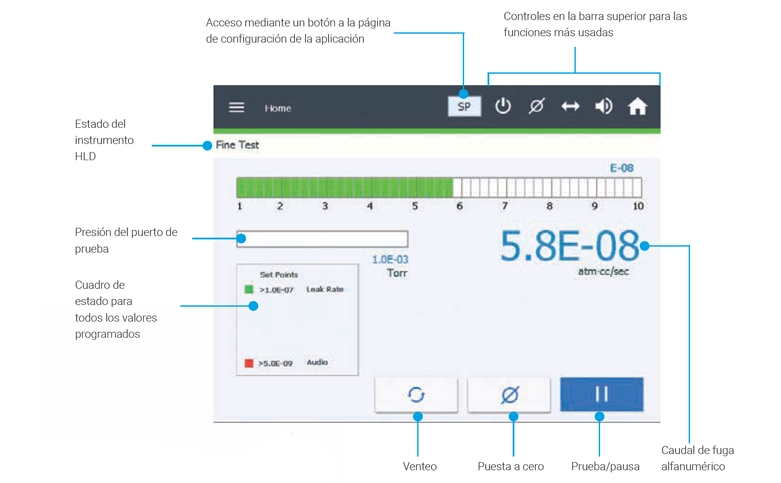The width and height of the screenshot is (781, 483).
Task: Click the 1.0E-03 Torr pressure value
Action: 390,259
